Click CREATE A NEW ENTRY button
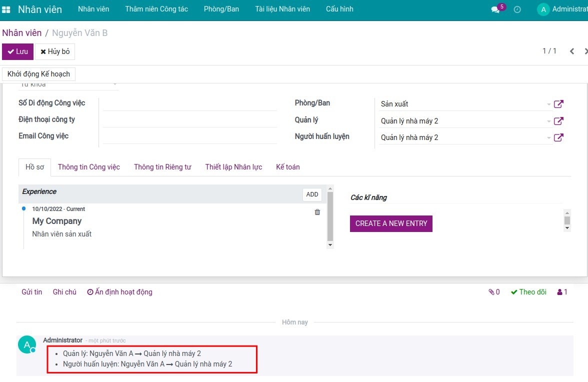The width and height of the screenshot is (588, 382). point(391,223)
